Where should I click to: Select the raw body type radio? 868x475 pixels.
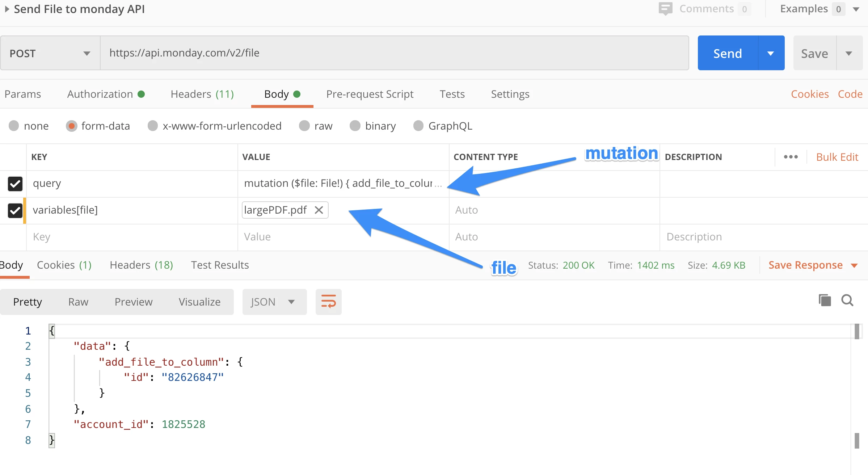[x=304, y=126]
